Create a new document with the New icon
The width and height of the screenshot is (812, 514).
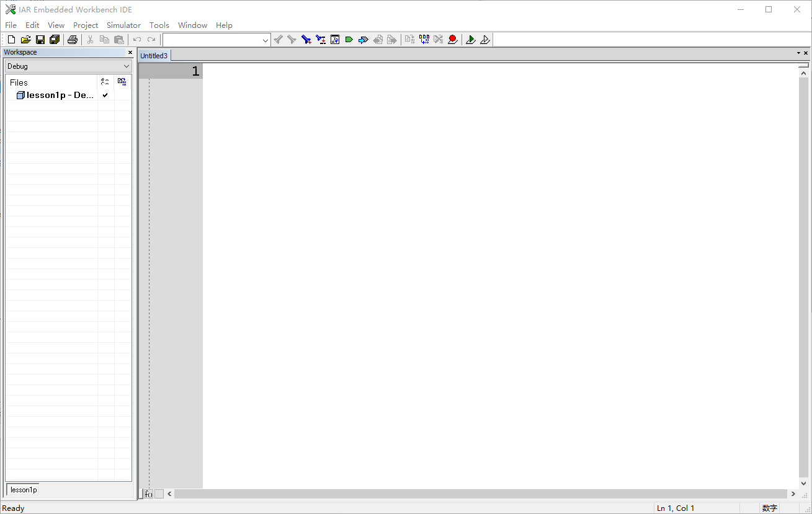pos(11,40)
